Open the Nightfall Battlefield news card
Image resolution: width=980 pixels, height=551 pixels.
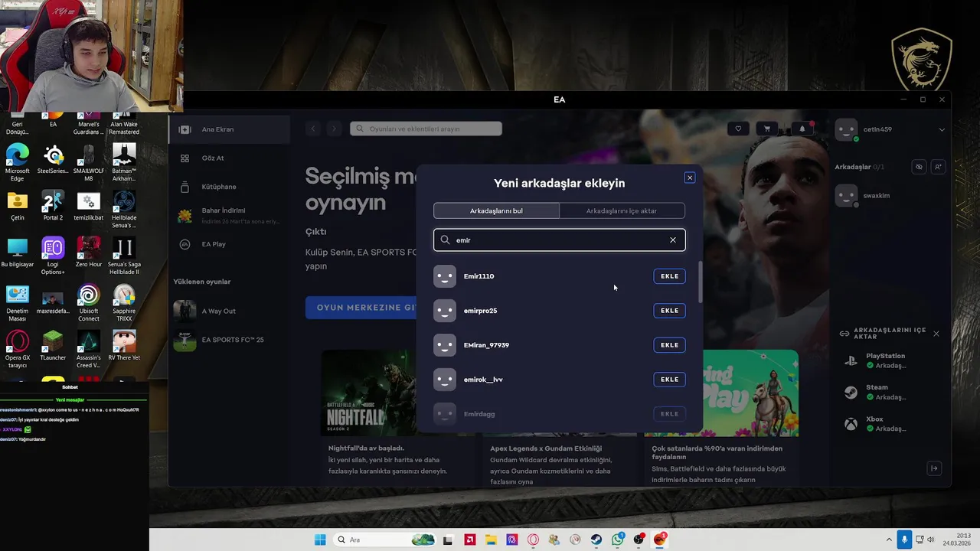click(368, 393)
